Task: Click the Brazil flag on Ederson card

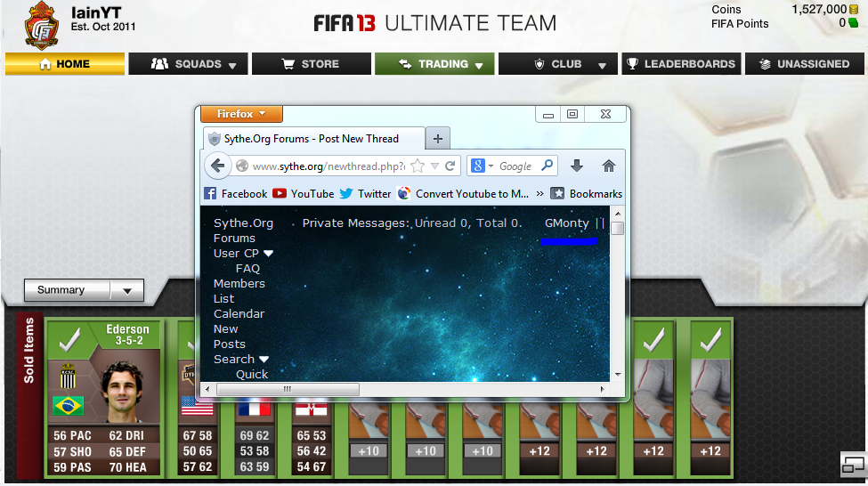Action: pyautogui.click(x=68, y=406)
